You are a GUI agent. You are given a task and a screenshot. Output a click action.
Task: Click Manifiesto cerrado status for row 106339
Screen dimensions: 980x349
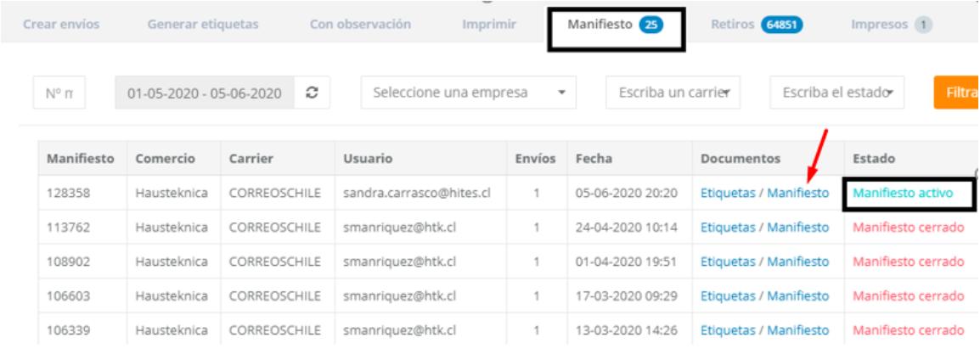coord(909,329)
